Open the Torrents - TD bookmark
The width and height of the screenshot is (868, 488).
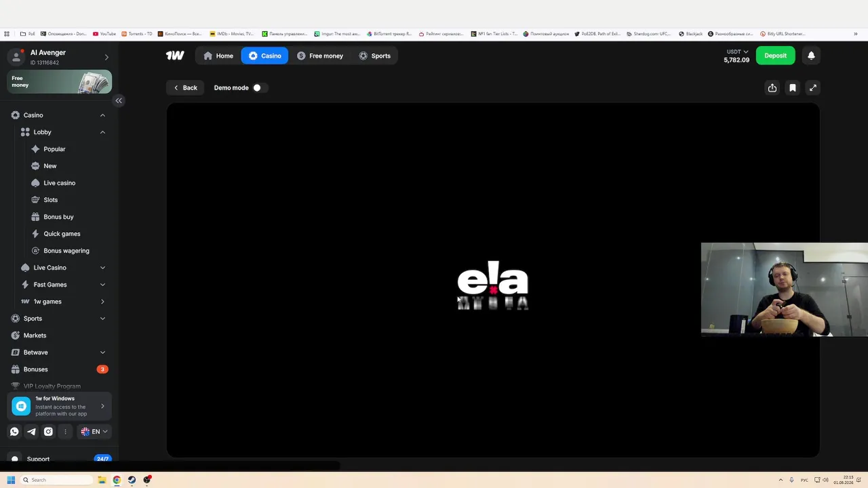tap(137, 34)
